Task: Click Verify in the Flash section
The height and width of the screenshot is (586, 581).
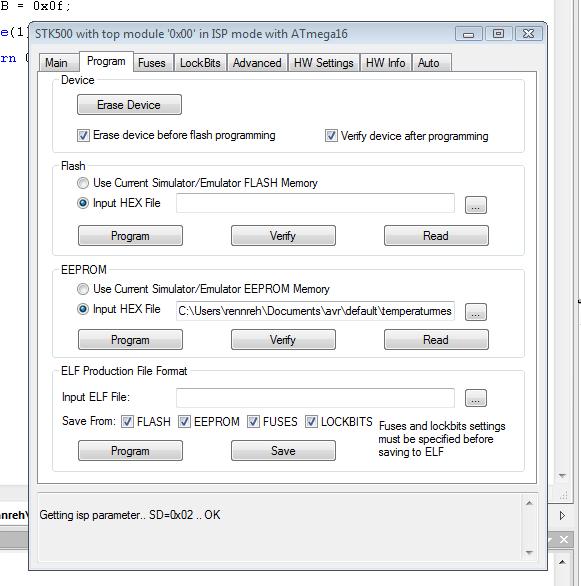Action: point(283,235)
